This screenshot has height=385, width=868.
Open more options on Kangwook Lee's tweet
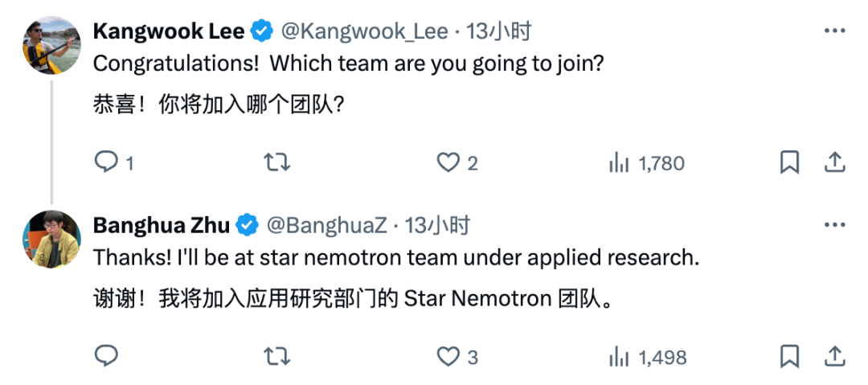835,31
